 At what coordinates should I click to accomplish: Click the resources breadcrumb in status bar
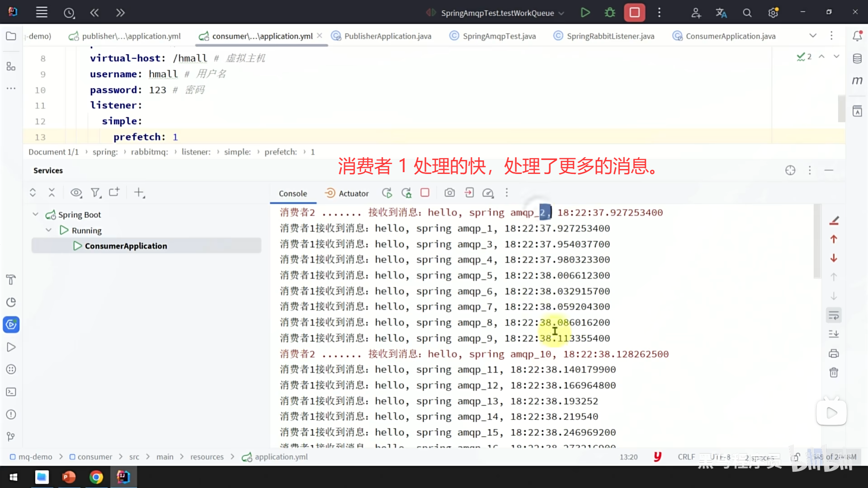point(207,457)
